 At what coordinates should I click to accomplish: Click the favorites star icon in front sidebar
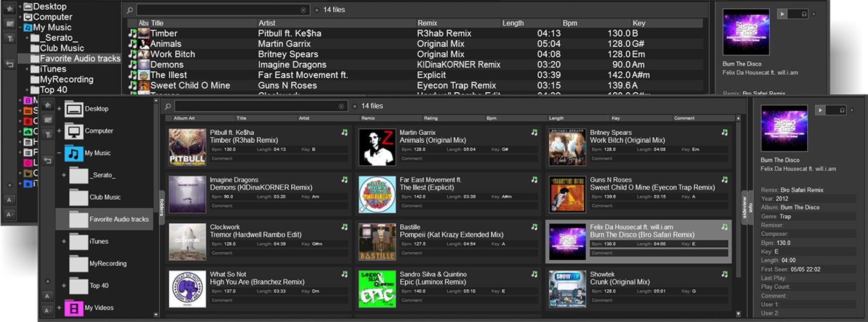coord(48,105)
